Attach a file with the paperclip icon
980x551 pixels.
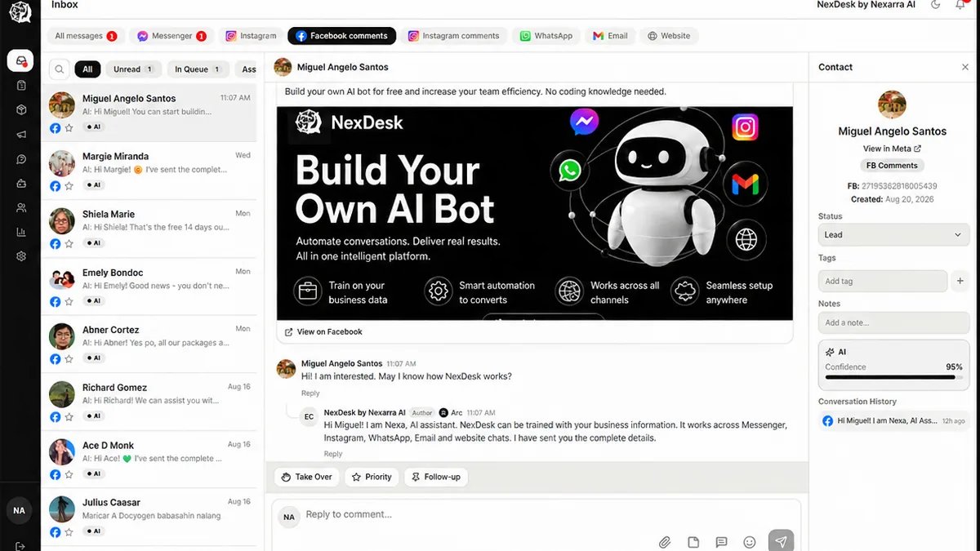point(666,542)
